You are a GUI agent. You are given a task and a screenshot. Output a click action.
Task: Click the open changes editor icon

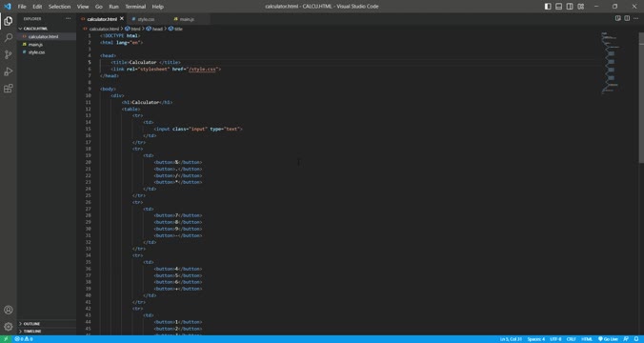pyautogui.click(x=617, y=18)
